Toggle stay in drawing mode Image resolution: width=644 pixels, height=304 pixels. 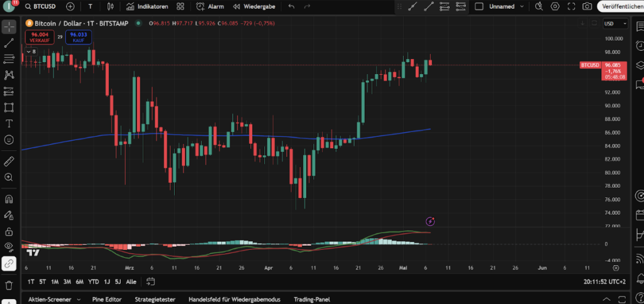point(9,215)
